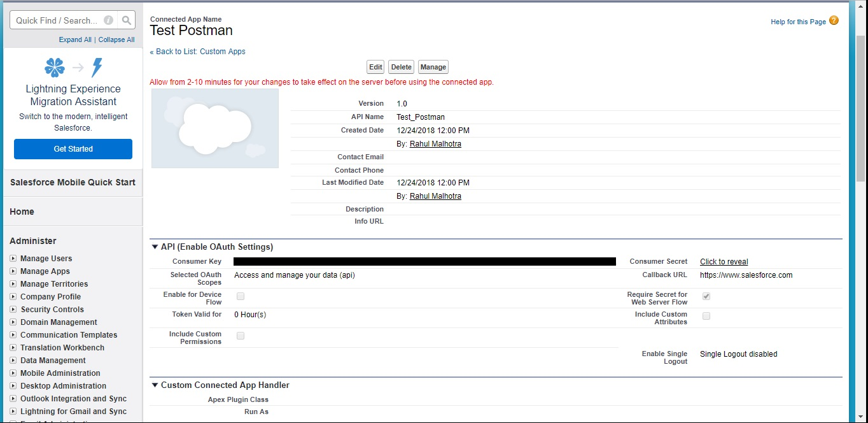
Task: Expand the Manage Users arrow icon
Action: [13, 259]
